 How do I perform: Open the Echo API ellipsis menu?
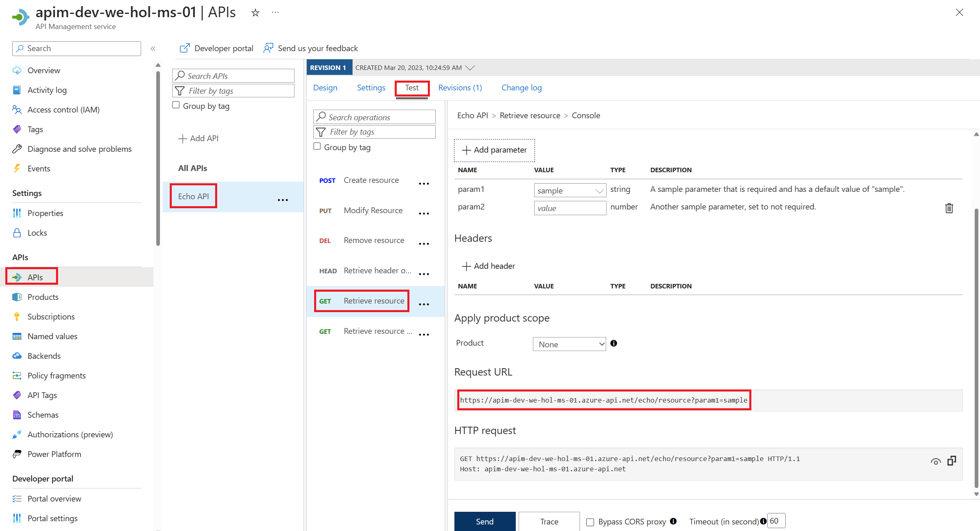pyautogui.click(x=283, y=200)
